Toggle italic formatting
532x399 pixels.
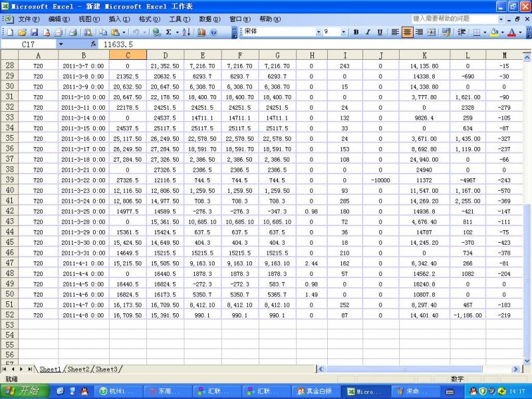(368, 31)
